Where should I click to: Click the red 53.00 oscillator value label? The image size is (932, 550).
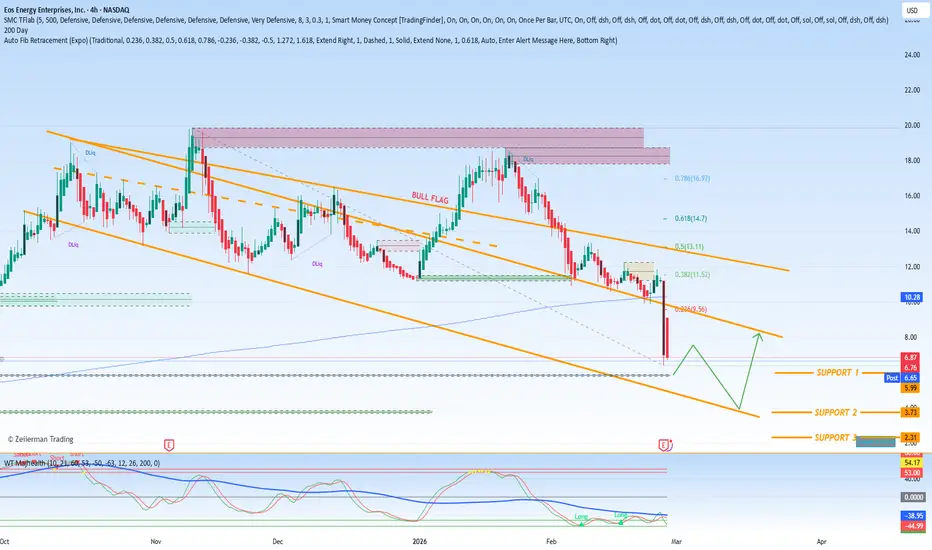[912, 473]
